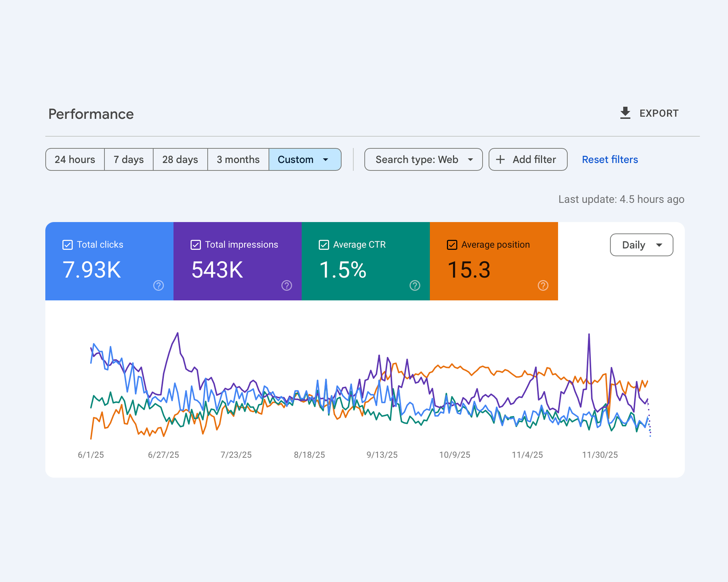Disable the Average CTR checkbox
728x582 pixels.
tap(324, 245)
